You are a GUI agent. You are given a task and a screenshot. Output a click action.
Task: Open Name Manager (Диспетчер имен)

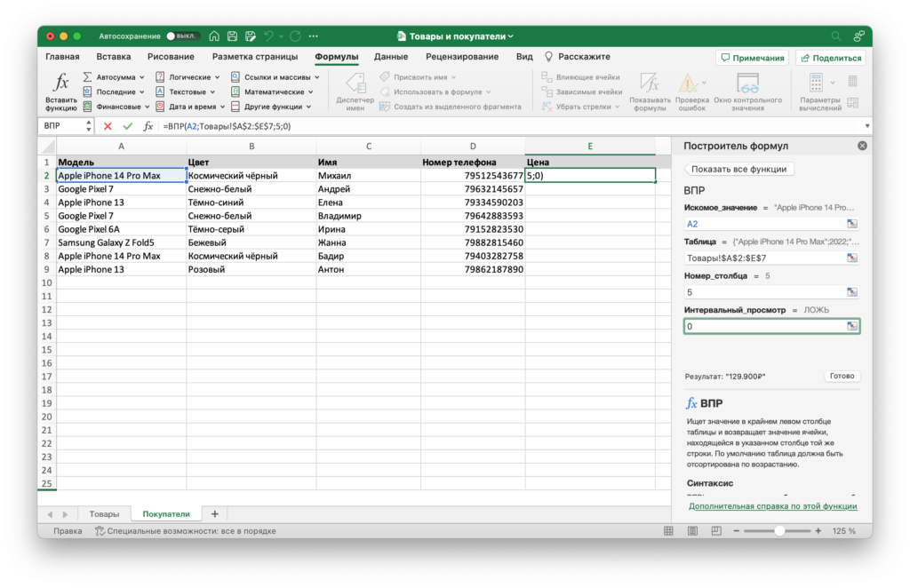point(355,91)
